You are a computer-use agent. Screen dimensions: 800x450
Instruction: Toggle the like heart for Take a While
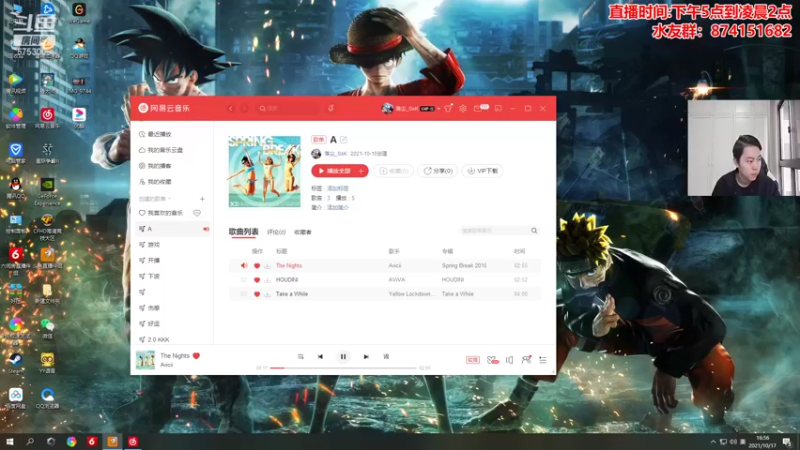(257, 294)
